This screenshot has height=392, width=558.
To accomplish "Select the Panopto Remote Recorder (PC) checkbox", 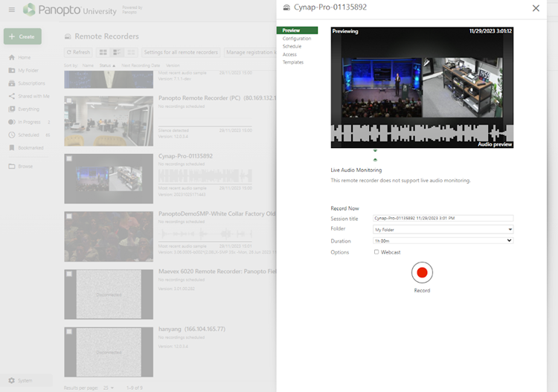I will 69,100.
